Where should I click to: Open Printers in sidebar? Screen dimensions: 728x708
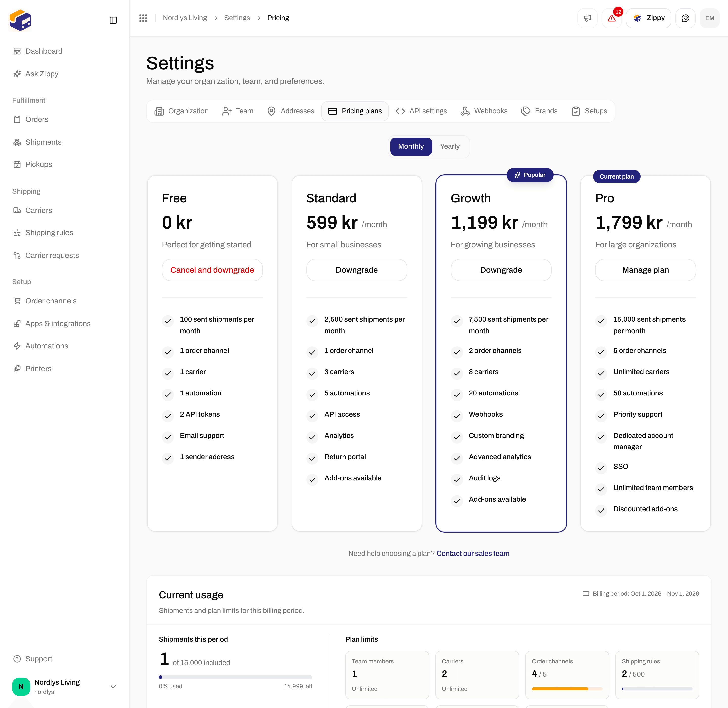(32, 368)
